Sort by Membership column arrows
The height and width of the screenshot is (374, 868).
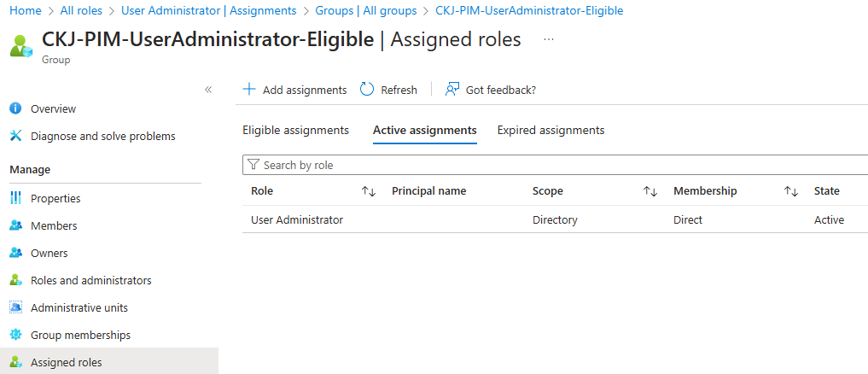point(791,191)
